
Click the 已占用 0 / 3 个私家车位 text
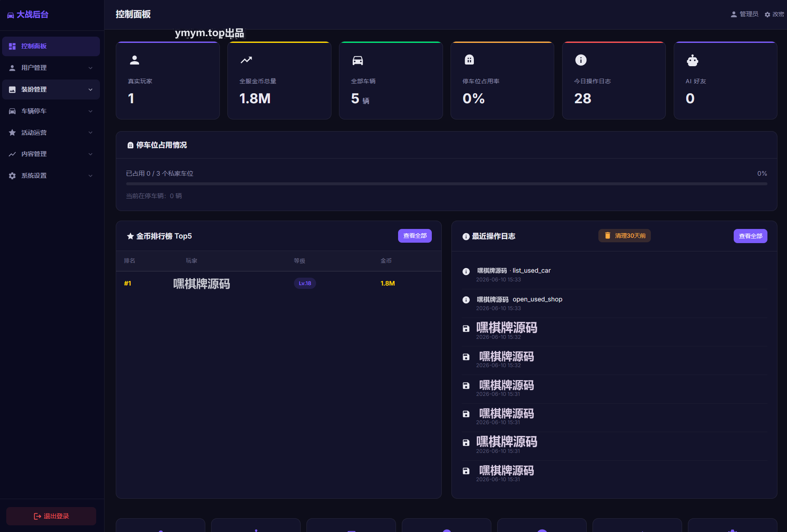[159, 174]
